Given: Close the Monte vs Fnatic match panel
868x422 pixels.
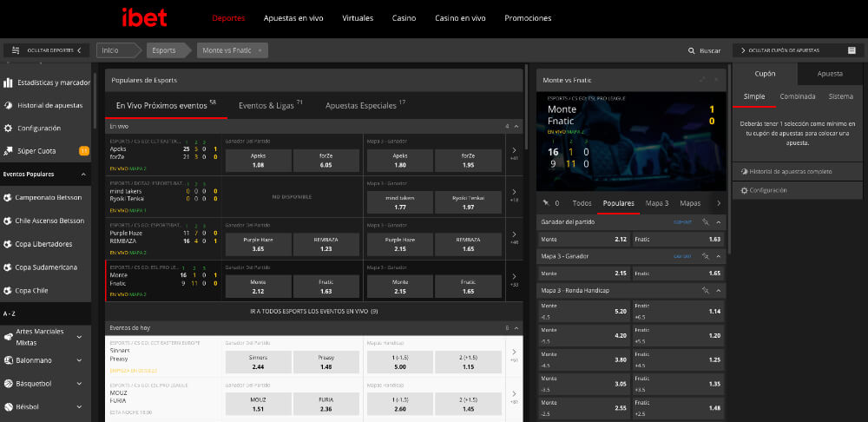Looking at the screenshot, I should (x=716, y=80).
